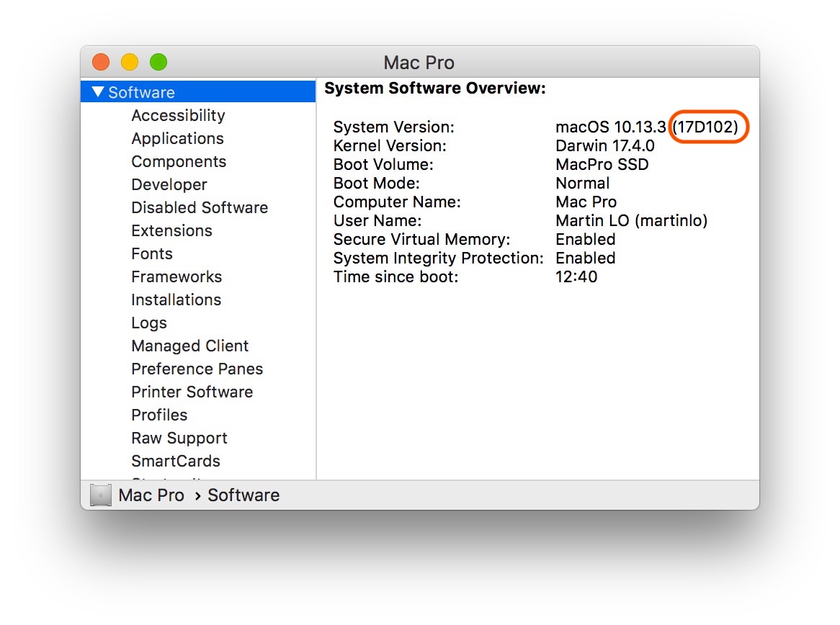840x625 pixels.
Task: Open Printer Software in the sidebar
Action: (192, 392)
